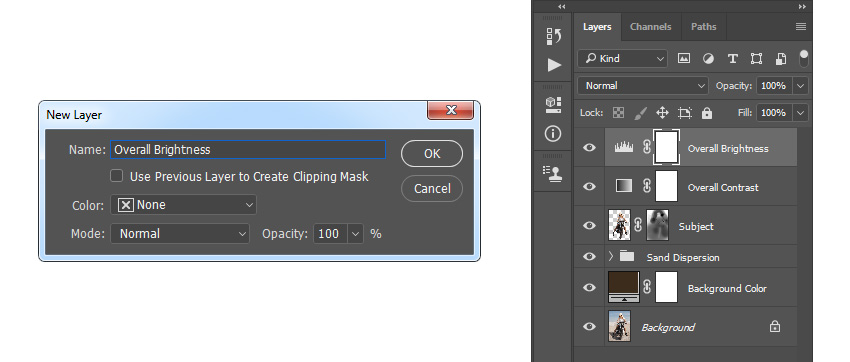Open Layers panel Fill slider arrow
The width and height of the screenshot is (850, 362).
pyautogui.click(x=800, y=113)
